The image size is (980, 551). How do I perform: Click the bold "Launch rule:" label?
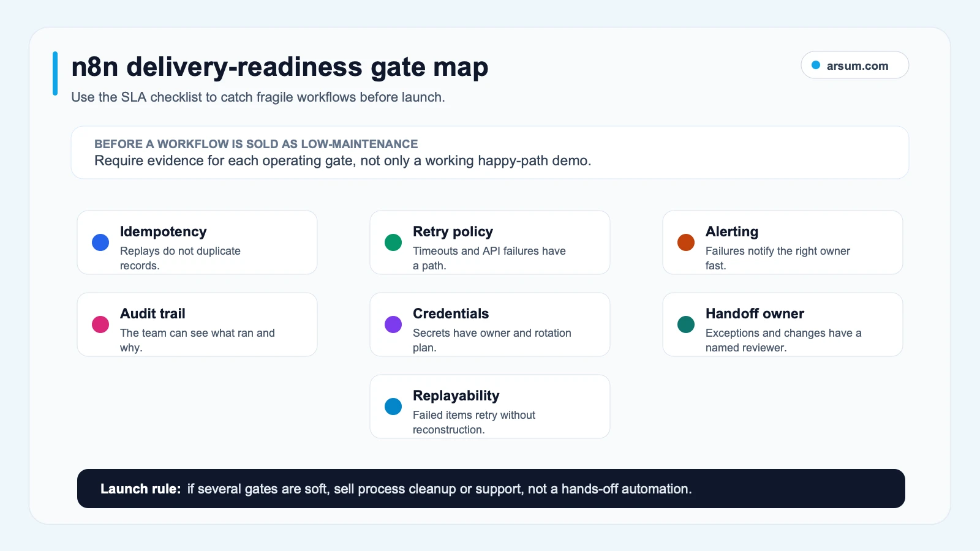(140, 489)
